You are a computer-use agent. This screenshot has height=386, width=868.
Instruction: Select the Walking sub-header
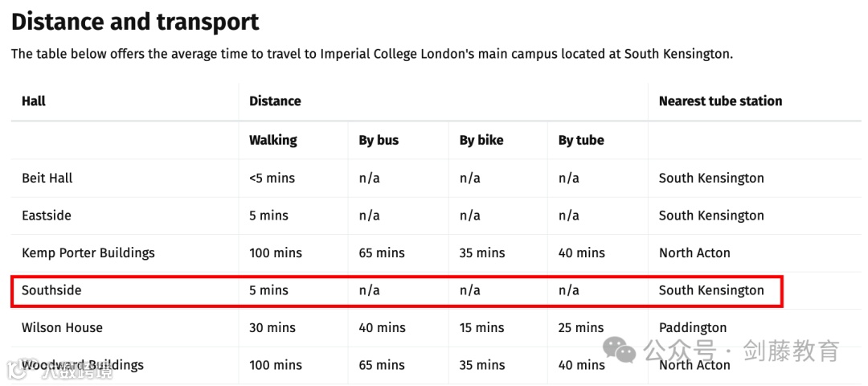273,140
